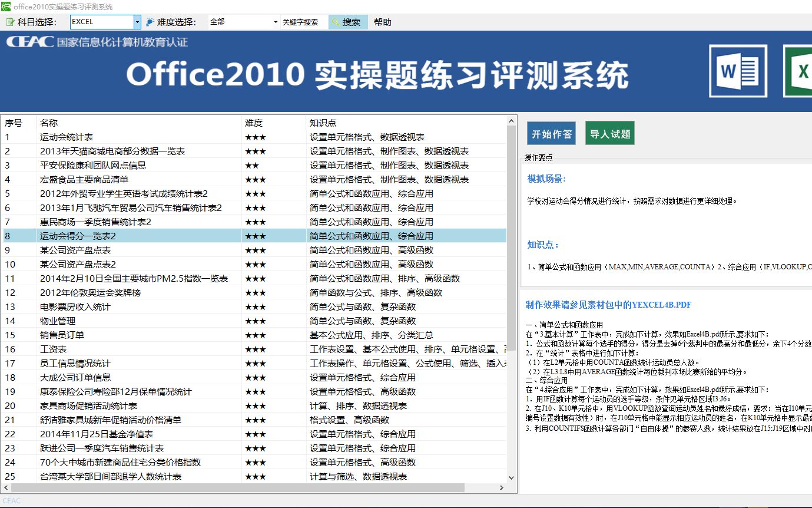Select 某公司资产盘点表 row number 9
The height and width of the screenshot is (508, 812).
[254, 250]
